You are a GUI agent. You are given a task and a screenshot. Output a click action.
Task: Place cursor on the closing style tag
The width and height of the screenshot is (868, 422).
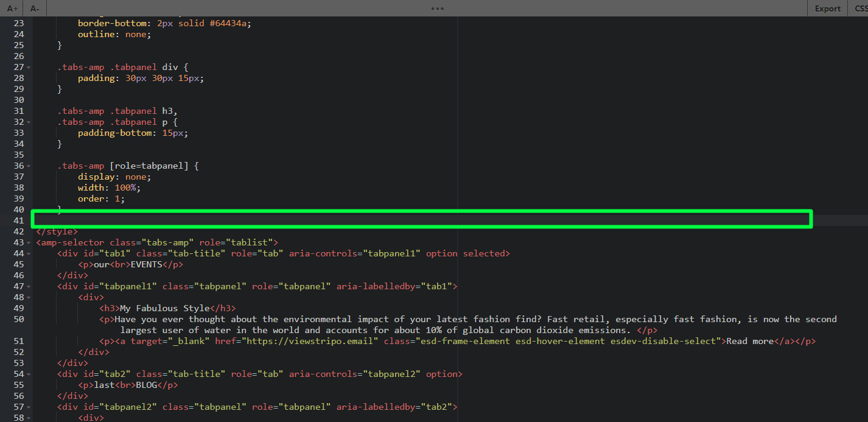pos(57,231)
